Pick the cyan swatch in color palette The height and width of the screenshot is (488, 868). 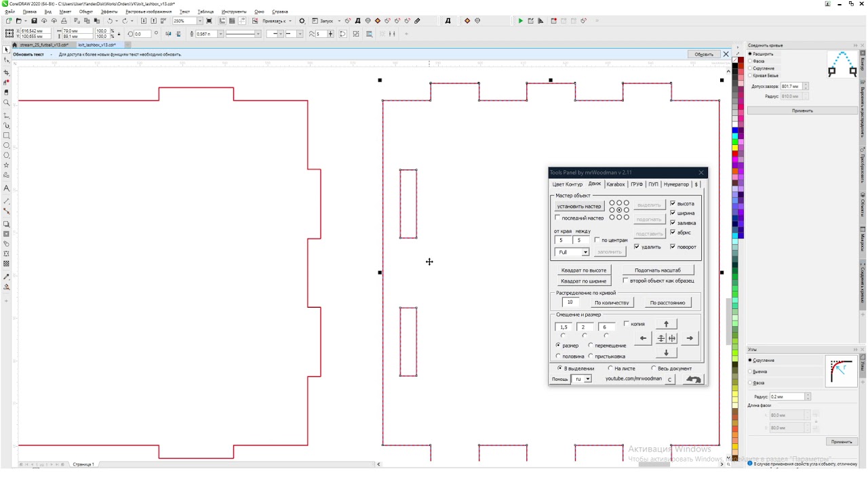pyautogui.click(x=735, y=137)
